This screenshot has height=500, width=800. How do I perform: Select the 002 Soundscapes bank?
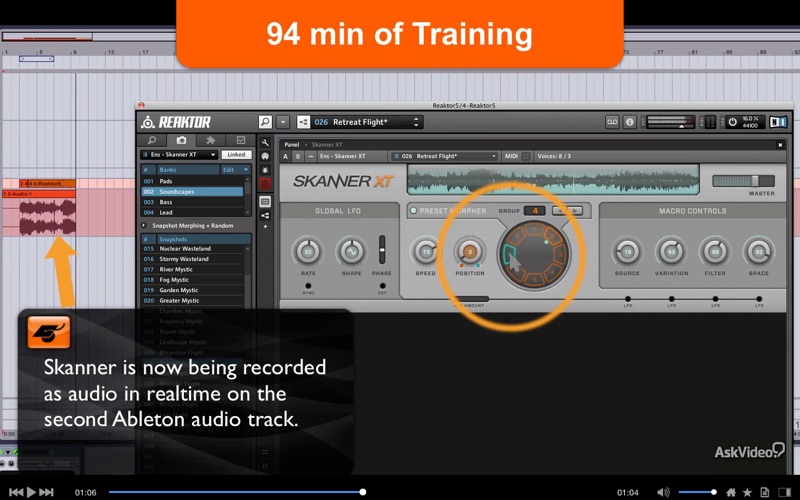pos(192,191)
